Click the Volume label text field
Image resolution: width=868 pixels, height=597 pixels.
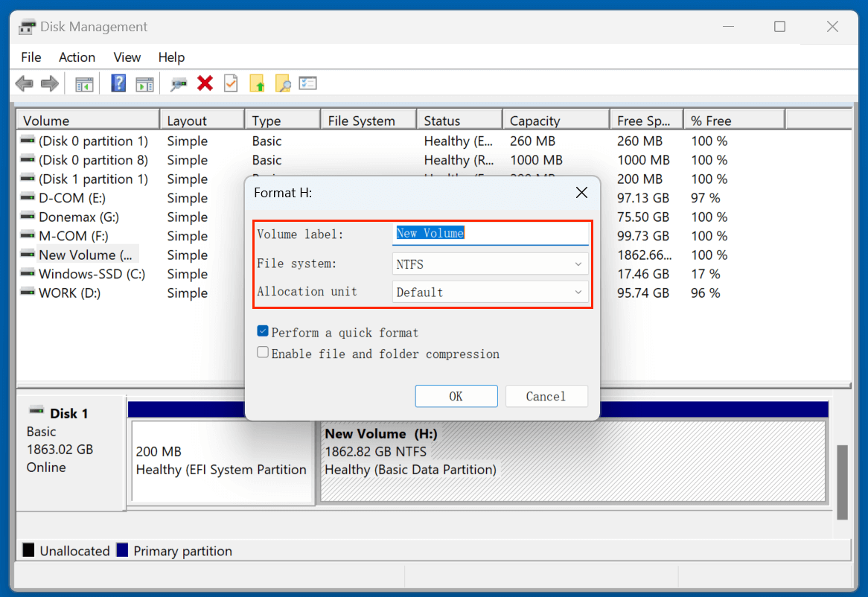coord(490,234)
